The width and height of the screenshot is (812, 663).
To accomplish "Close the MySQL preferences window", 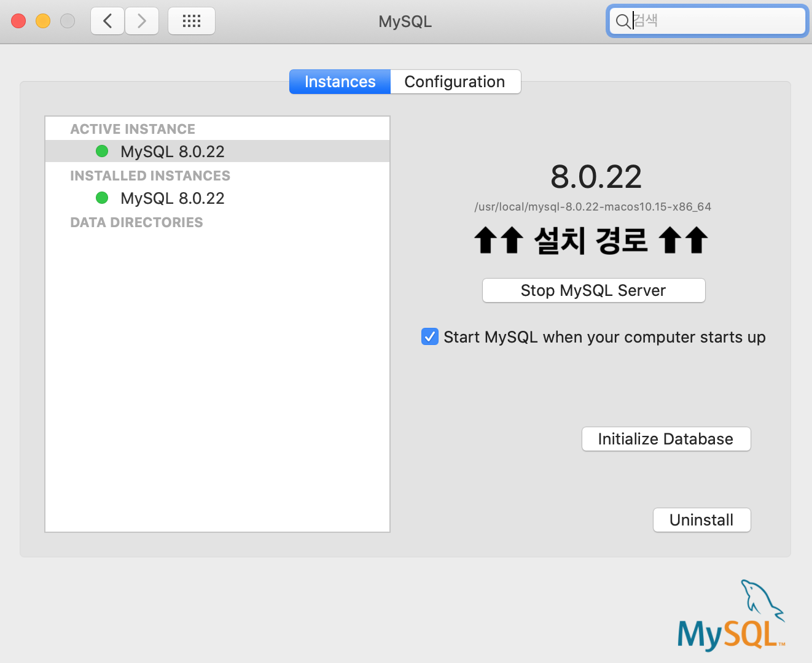I will tap(18, 21).
